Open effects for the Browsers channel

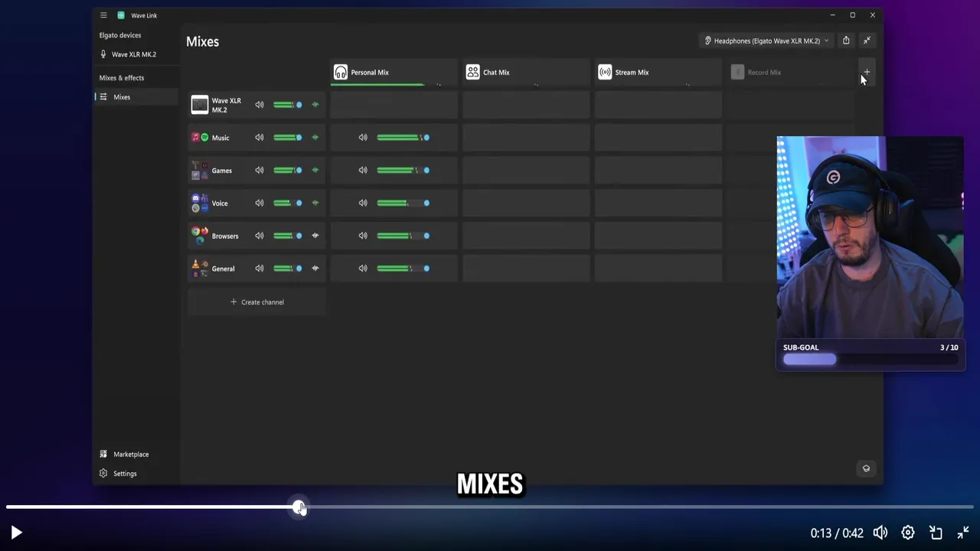click(x=315, y=236)
